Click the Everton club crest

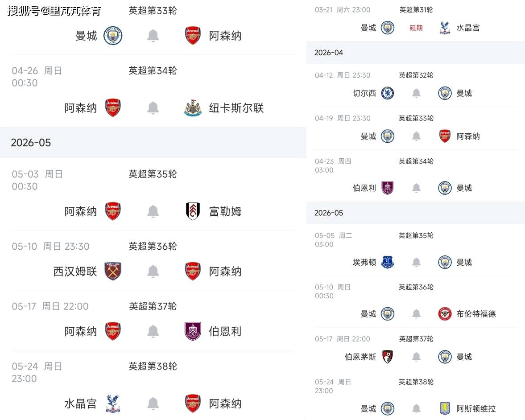click(388, 262)
